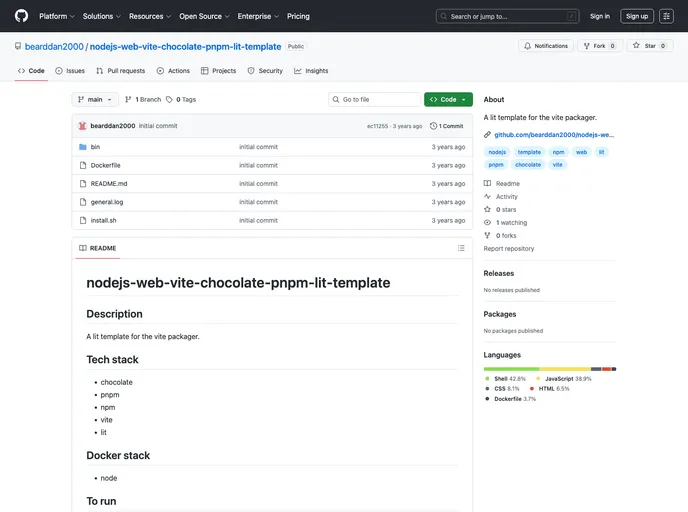Click the bin folder icon

click(x=82, y=147)
